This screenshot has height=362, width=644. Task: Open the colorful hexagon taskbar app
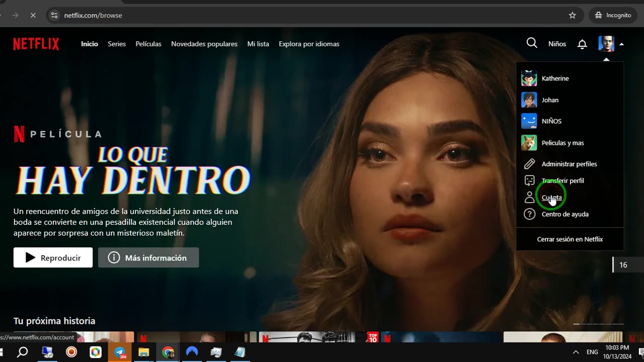tap(96, 352)
